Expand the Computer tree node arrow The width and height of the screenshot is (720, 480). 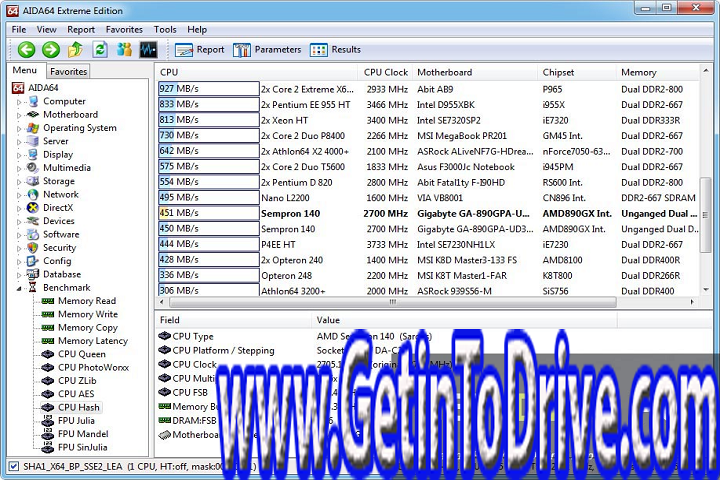coord(19,102)
